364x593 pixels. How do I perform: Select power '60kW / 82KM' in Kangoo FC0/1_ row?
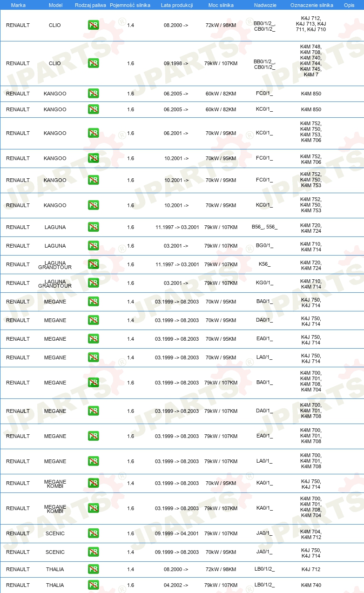click(221, 94)
